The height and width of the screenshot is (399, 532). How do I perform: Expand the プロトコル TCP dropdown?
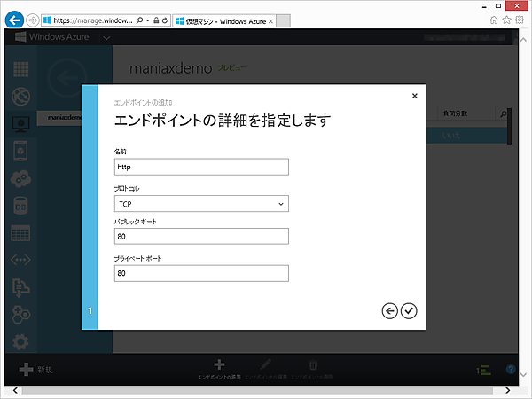[201, 204]
